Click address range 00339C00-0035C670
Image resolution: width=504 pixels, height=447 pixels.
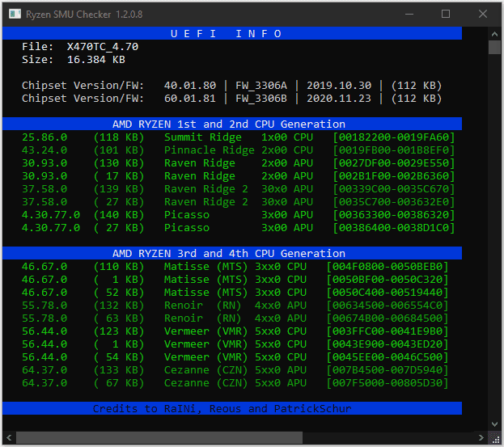394,189
